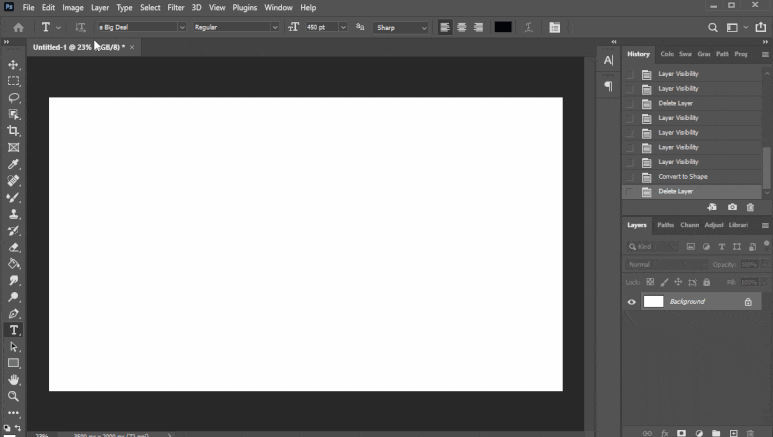Left align text button
Image resolution: width=773 pixels, height=437 pixels.
pyautogui.click(x=445, y=28)
